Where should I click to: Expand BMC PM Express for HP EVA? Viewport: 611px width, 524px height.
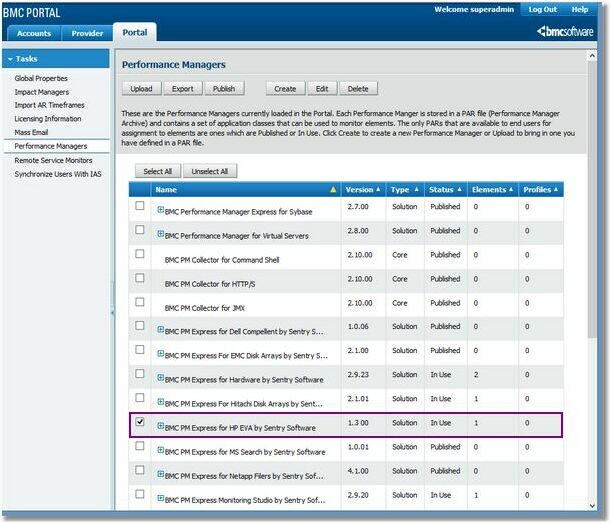[x=160, y=426]
